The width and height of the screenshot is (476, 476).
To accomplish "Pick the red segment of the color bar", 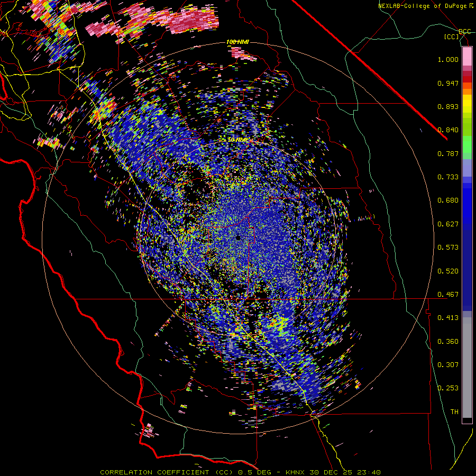I will point(467,79).
